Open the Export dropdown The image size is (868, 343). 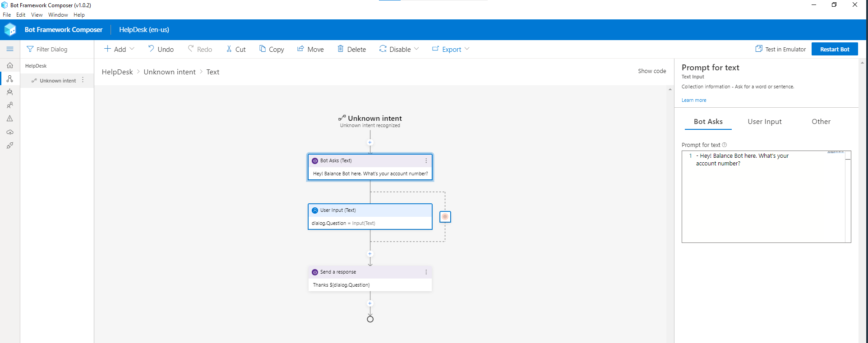coord(451,49)
